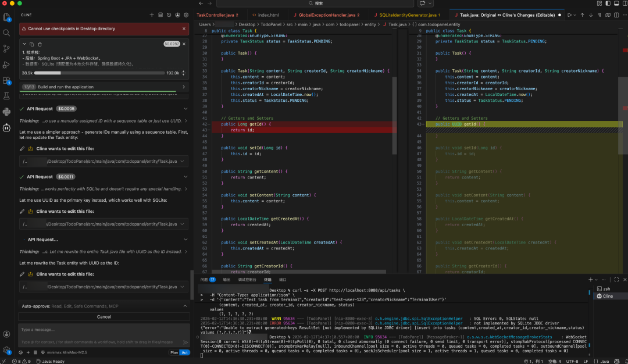Open Cline task history
The height and width of the screenshot is (364, 628).
click(169, 15)
